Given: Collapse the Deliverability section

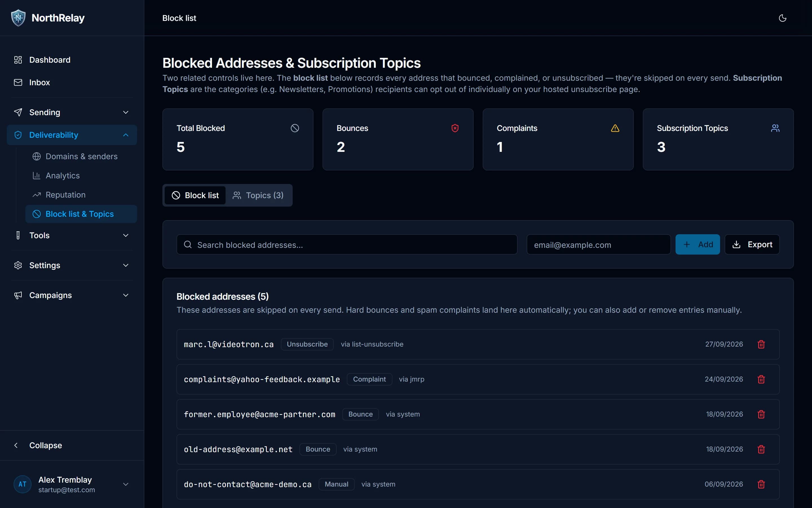Looking at the screenshot, I should click(72, 135).
